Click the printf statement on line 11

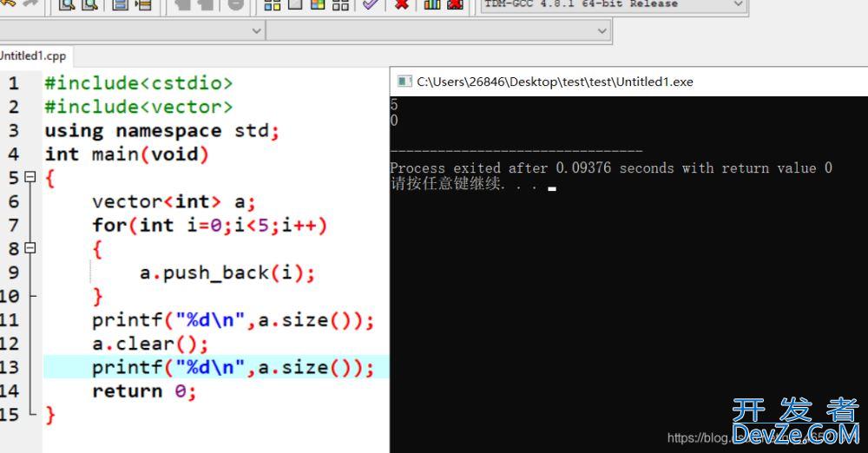pos(233,320)
